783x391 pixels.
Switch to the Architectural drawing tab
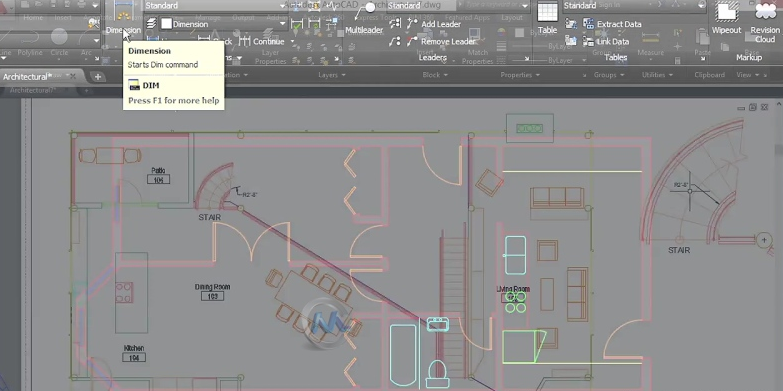click(x=25, y=77)
